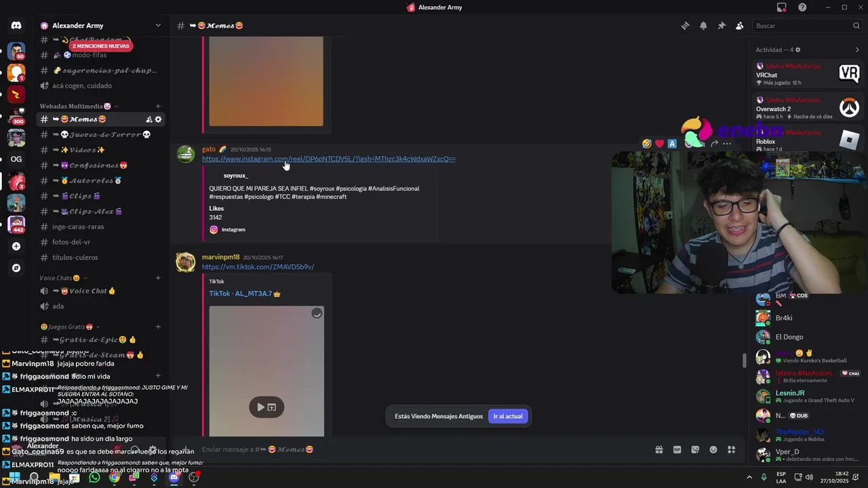Open marvinpm18's TikTok link
The width and height of the screenshot is (868, 488).
[x=258, y=267]
